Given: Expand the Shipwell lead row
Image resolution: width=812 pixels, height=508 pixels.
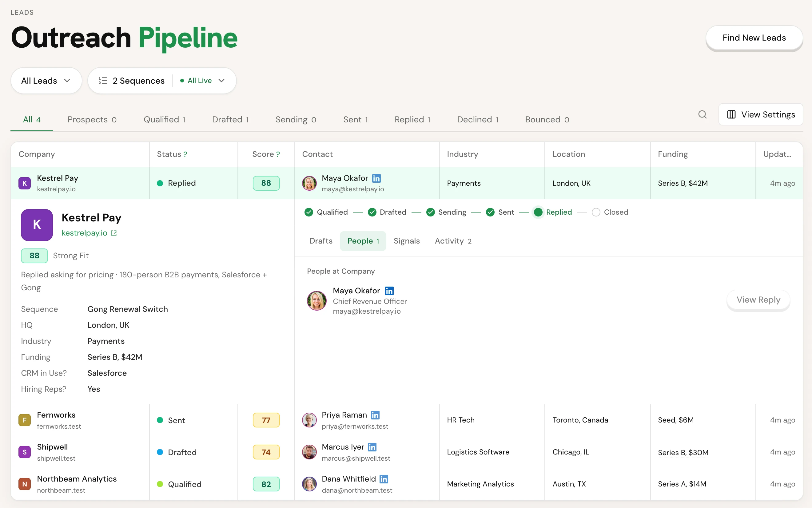Looking at the screenshot, I should click(x=407, y=452).
